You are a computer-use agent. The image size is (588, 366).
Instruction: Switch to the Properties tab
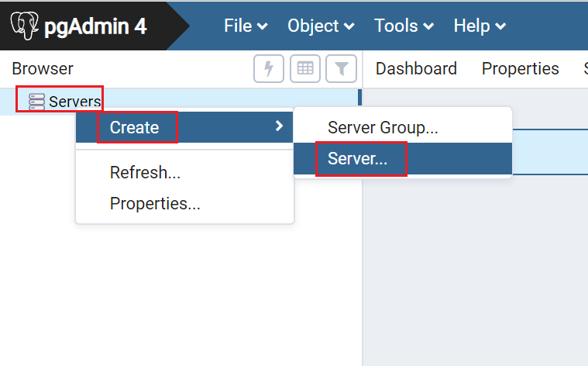(x=520, y=68)
